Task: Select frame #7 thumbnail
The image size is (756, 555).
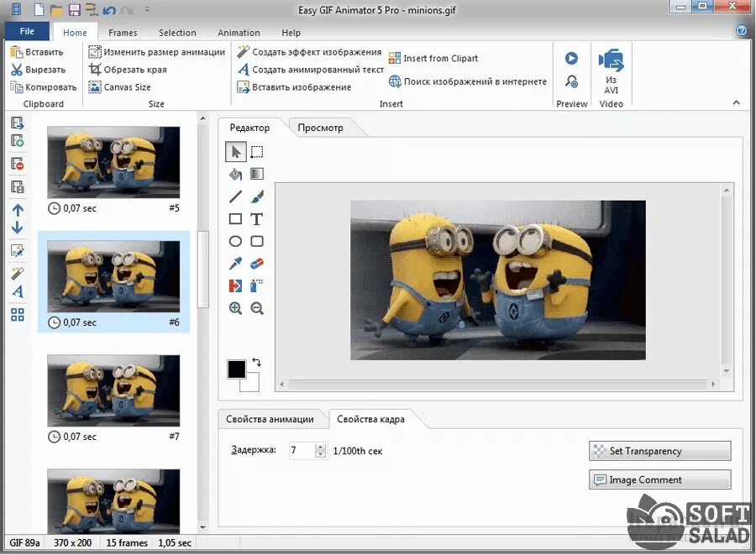Action: pos(113,390)
